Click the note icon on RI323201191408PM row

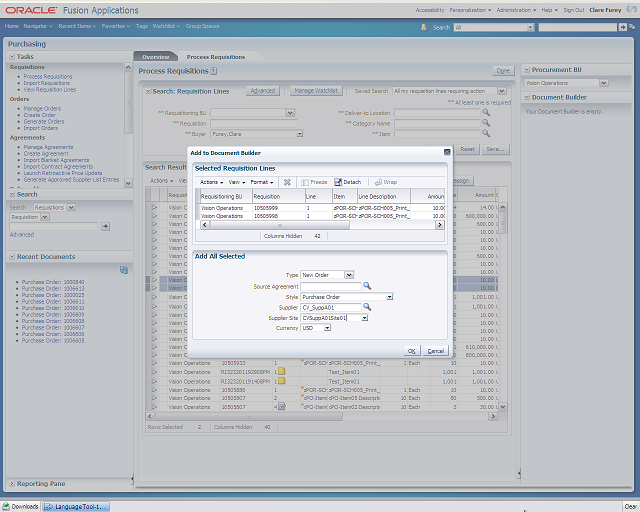(x=282, y=381)
